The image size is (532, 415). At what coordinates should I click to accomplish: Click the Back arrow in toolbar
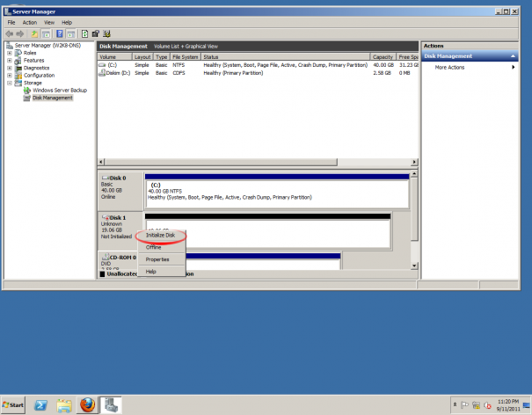[x=9, y=33]
